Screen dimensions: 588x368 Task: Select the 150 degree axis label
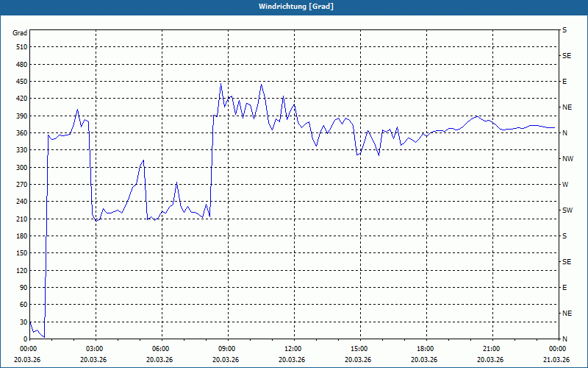tap(21, 253)
